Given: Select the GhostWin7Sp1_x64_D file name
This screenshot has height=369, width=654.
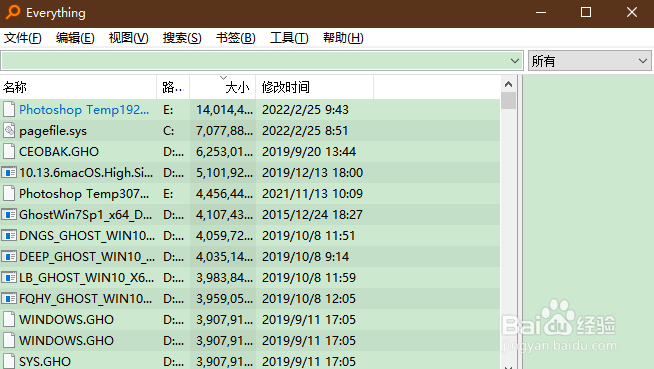Looking at the screenshot, I should pos(86,215).
